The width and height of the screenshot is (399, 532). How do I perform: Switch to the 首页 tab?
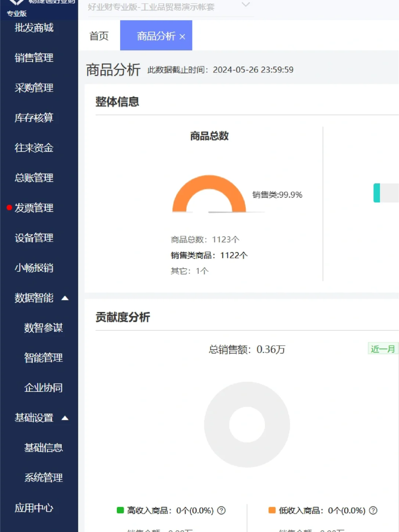(x=98, y=35)
